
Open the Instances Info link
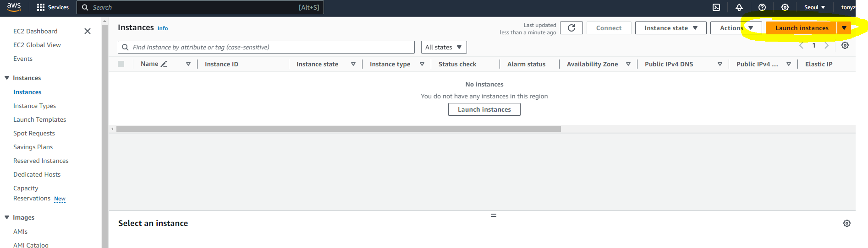click(163, 28)
